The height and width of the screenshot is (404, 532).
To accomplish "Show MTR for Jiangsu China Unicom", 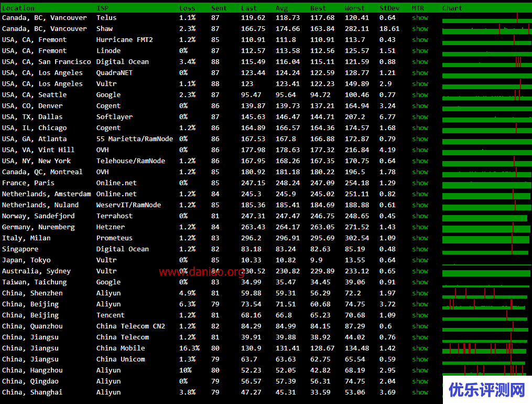I will [x=420, y=359].
